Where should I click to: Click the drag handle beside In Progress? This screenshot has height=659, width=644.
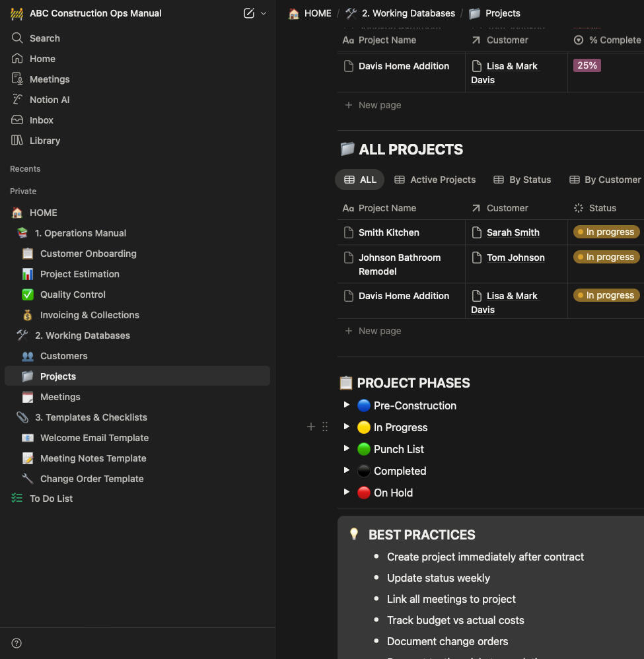(x=325, y=427)
